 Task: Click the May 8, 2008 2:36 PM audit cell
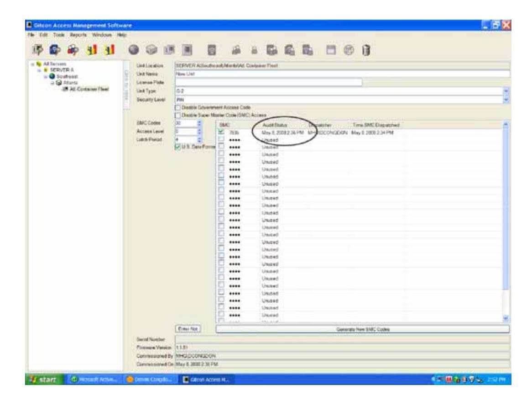[x=282, y=132]
